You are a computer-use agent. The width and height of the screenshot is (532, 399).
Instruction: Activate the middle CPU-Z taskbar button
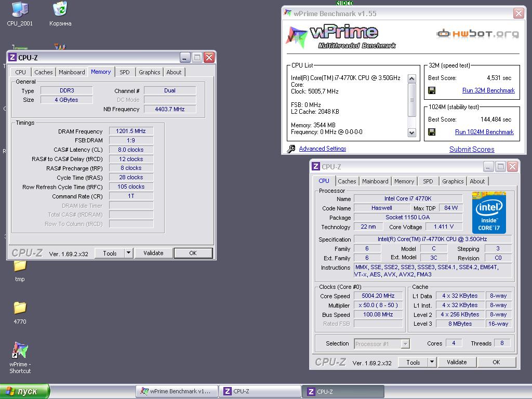pos(260,391)
